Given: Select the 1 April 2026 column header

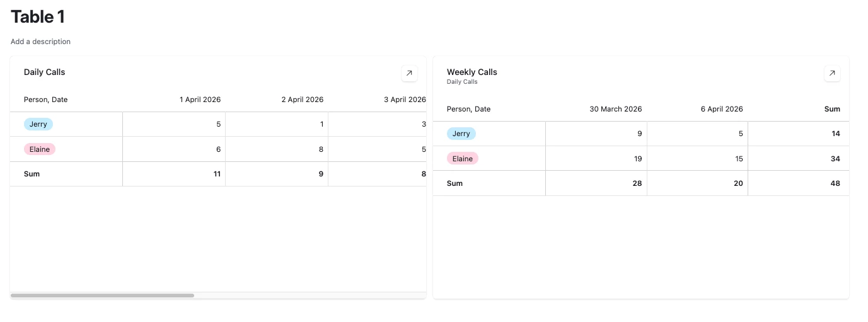Looking at the screenshot, I should [x=200, y=100].
